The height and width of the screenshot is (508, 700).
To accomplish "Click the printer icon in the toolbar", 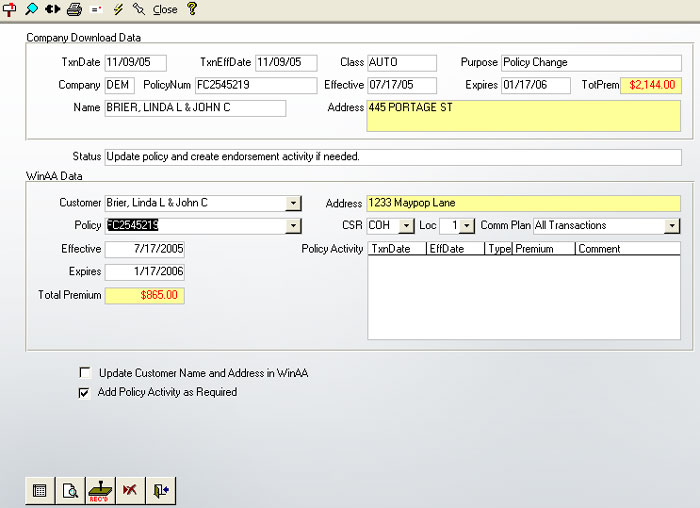I will [x=73, y=9].
